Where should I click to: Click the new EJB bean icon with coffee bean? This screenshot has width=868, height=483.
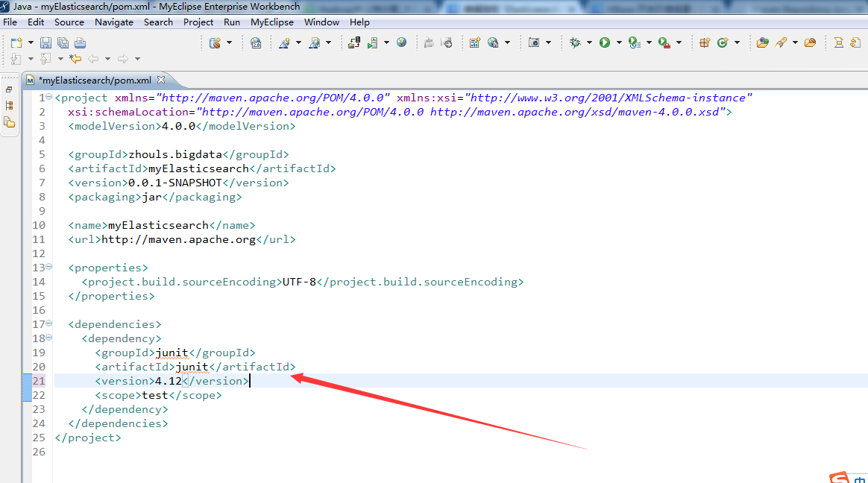pos(215,42)
